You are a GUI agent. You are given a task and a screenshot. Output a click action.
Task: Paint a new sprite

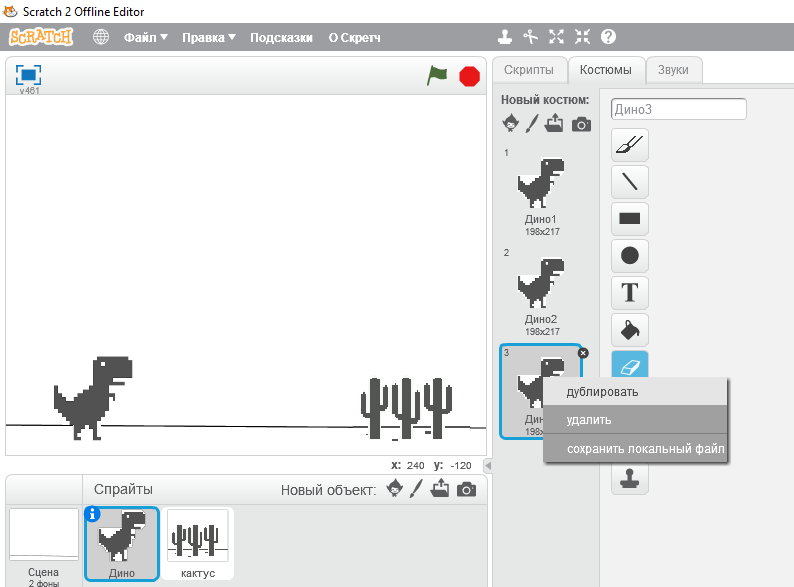pos(416,489)
